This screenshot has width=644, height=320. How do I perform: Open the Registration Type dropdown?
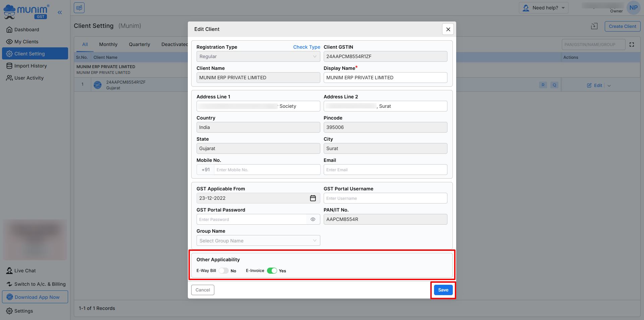258,56
